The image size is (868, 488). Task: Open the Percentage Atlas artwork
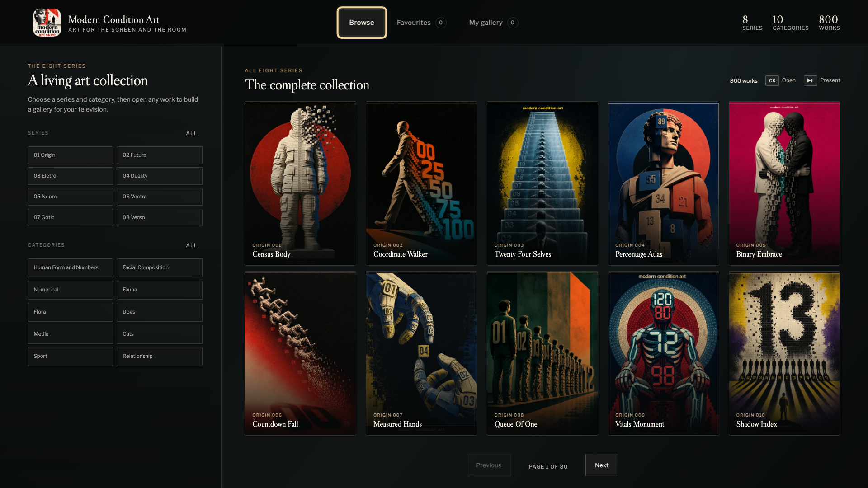[x=663, y=183]
